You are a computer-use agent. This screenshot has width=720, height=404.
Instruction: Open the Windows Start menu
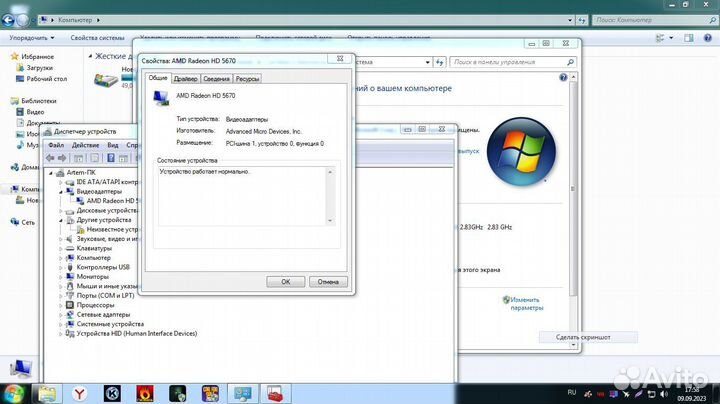13,394
